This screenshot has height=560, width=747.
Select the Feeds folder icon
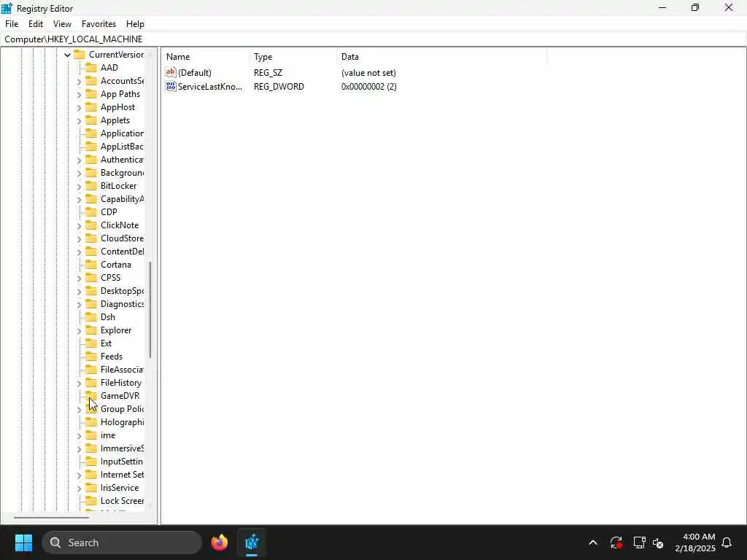tap(91, 356)
